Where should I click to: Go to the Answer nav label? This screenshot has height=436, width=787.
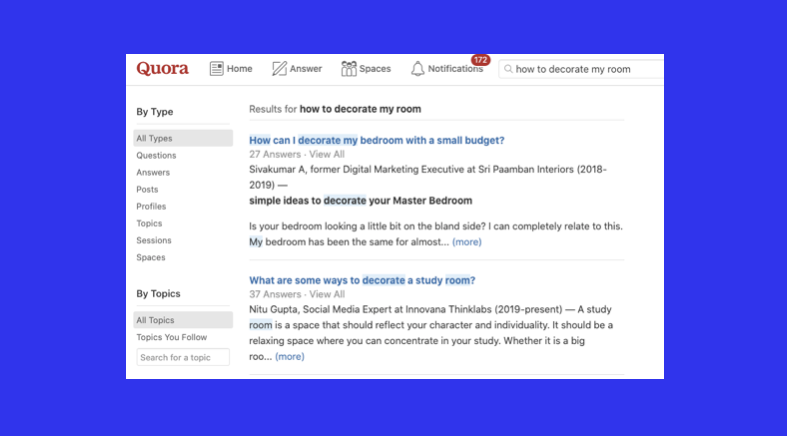click(306, 69)
